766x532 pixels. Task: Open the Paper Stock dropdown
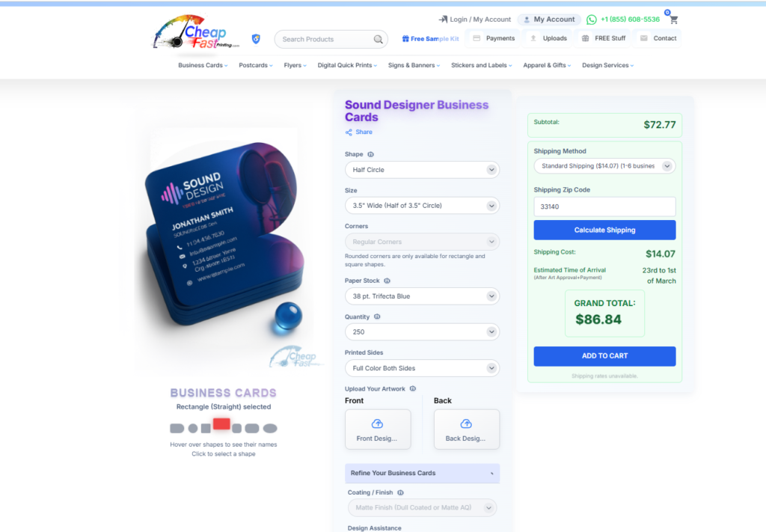click(x=422, y=296)
